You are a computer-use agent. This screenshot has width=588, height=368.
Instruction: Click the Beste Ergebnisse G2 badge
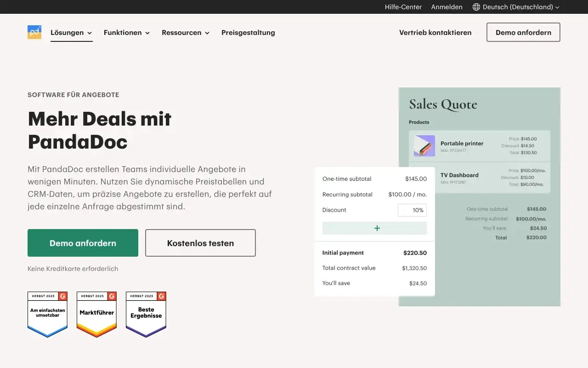point(146,314)
